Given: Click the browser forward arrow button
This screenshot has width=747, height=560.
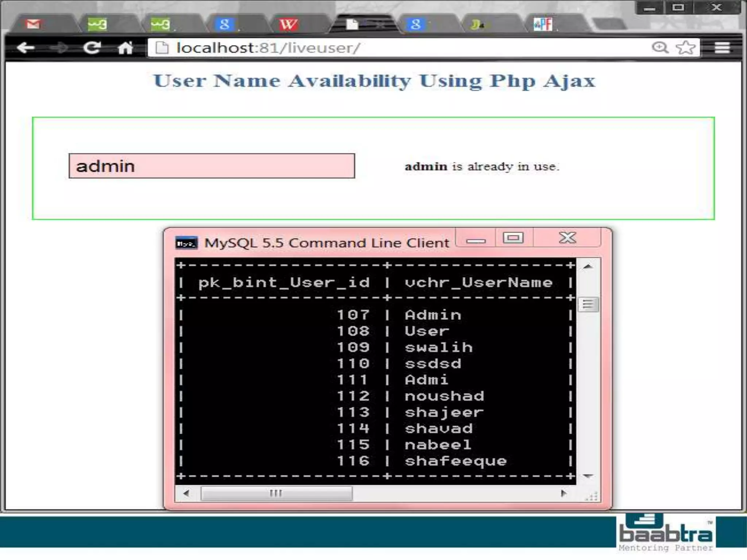Looking at the screenshot, I should click(58, 48).
